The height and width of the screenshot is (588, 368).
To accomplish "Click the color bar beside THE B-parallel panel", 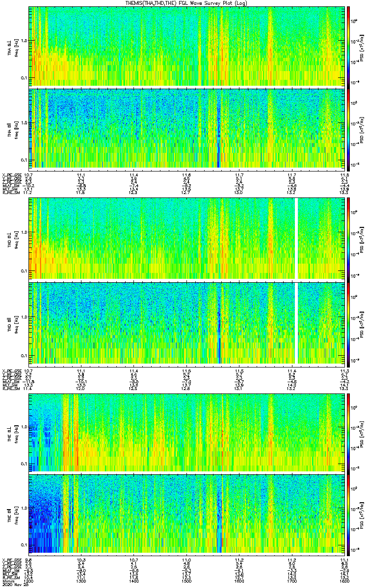I will tap(348, 514).
